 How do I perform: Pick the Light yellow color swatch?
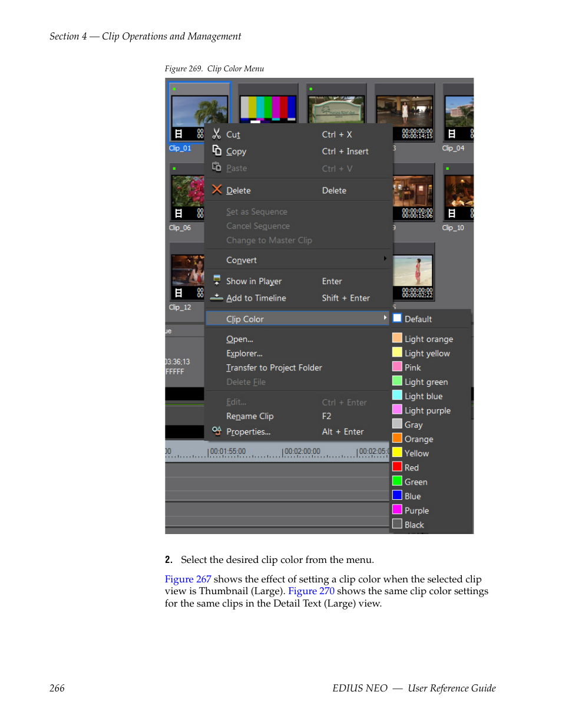[397, 353]
